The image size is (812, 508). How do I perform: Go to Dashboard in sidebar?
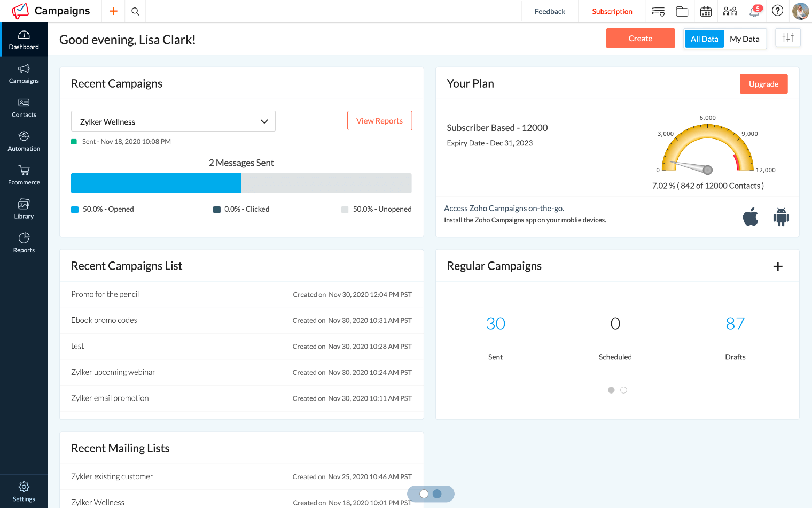pos(24,40)
